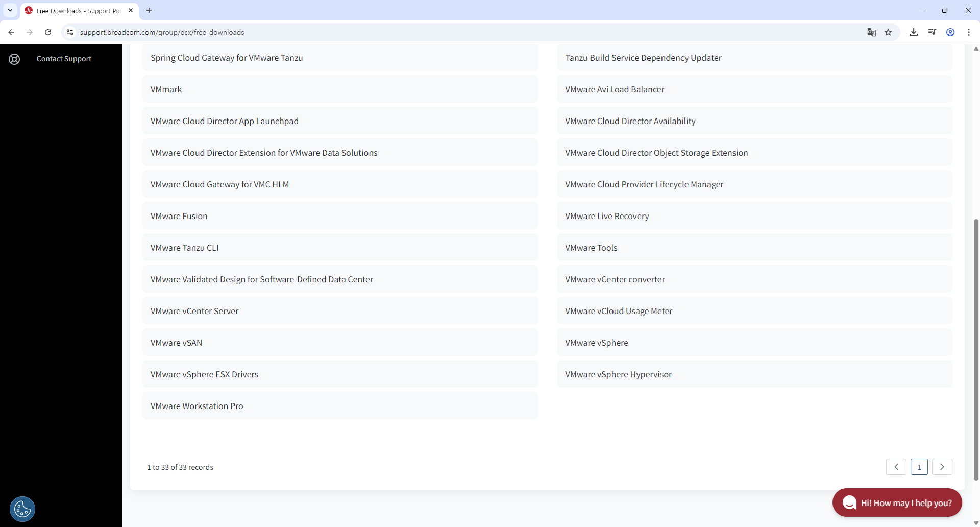Close the Free Downloads tab
This screenshot has height=527, width=980.
(131, 10)
